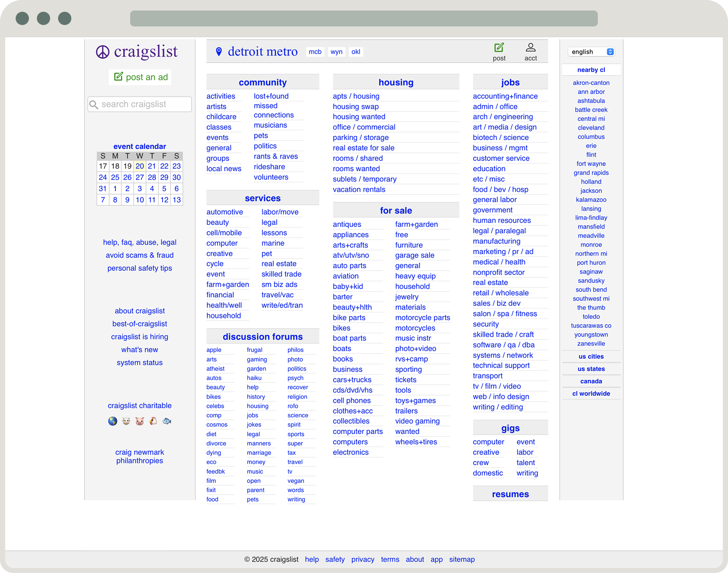The image size is (728, 573).
Task: Browse cars+trucks in for sale
Action: coord(352,379)
